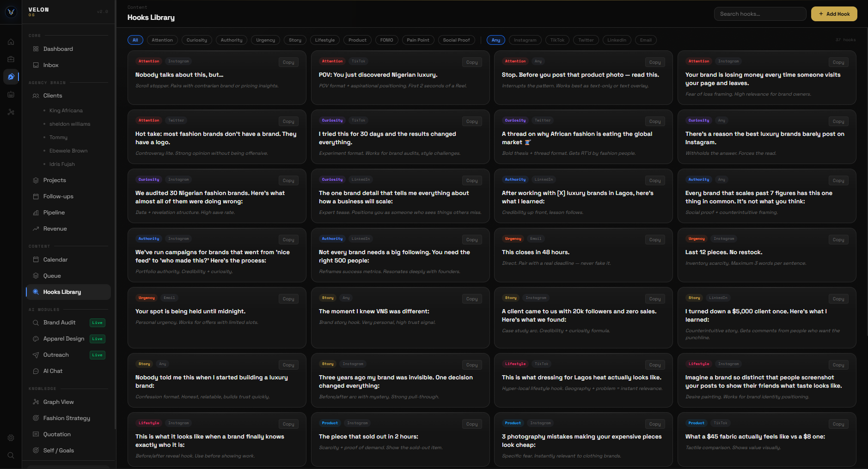Screen dimensions: 868x469
Task: Click the Velon logo icon
Action: pyautogui.click(x=11, y=12)
